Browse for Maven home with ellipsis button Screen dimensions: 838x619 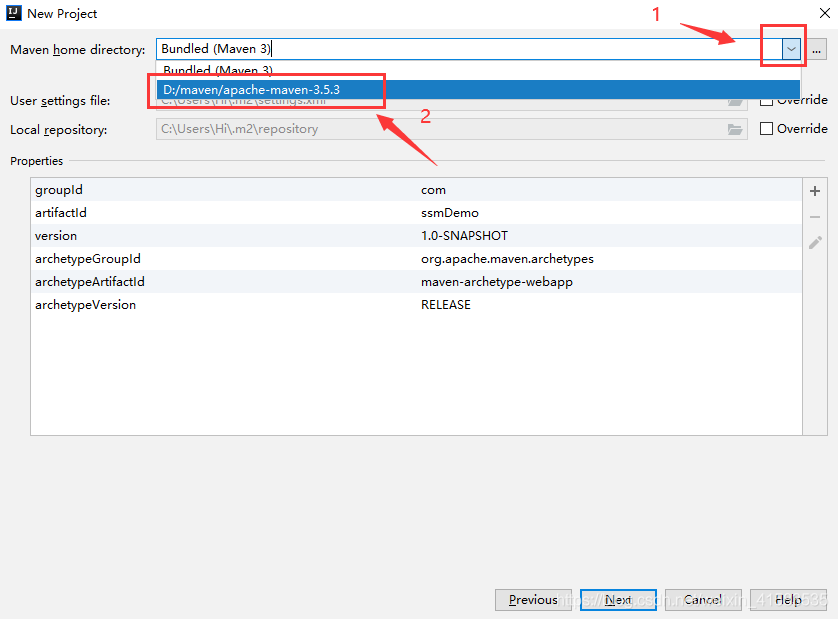(816, 50)
